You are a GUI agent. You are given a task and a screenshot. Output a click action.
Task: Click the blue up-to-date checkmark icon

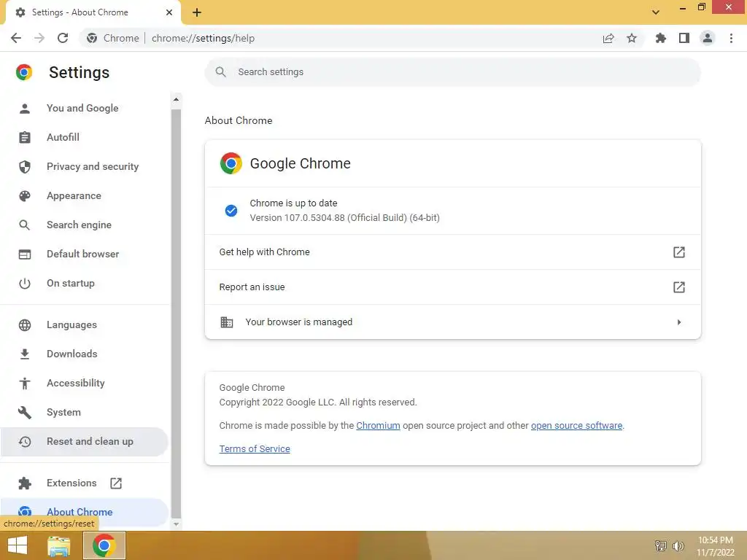[x=231, y=211]
